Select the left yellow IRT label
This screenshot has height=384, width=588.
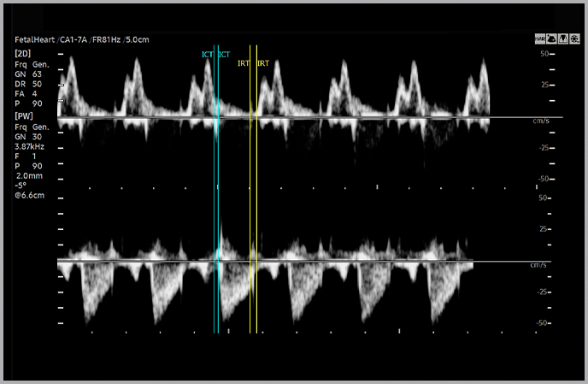[x=244, y=63]
